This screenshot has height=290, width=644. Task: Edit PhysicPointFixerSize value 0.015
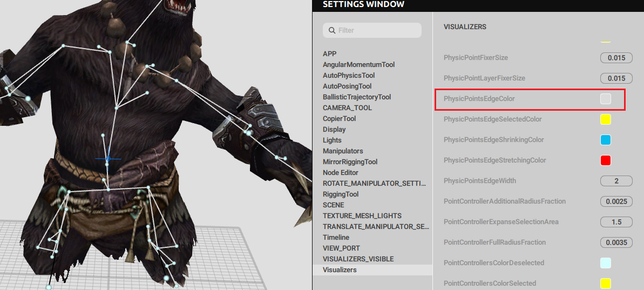616,57
